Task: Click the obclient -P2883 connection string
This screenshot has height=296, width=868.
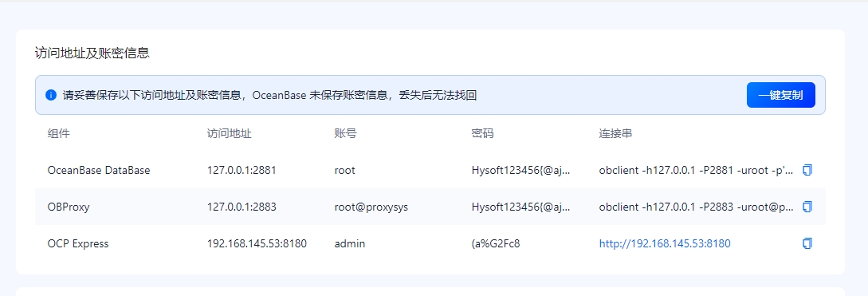Action: pos(697,207)
